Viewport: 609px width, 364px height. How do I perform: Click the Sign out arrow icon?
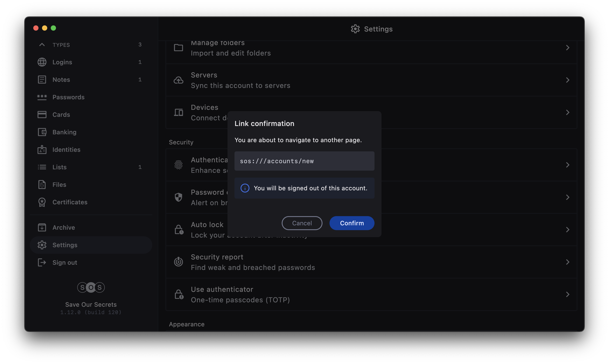click(42, 262)
